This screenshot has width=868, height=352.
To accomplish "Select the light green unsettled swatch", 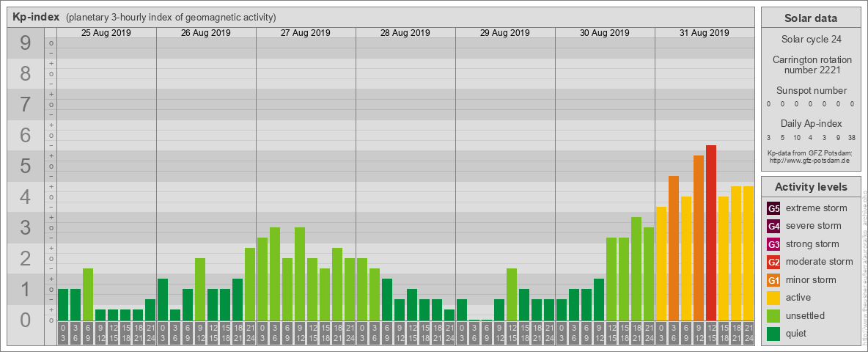I will click(x=773, y=315).
